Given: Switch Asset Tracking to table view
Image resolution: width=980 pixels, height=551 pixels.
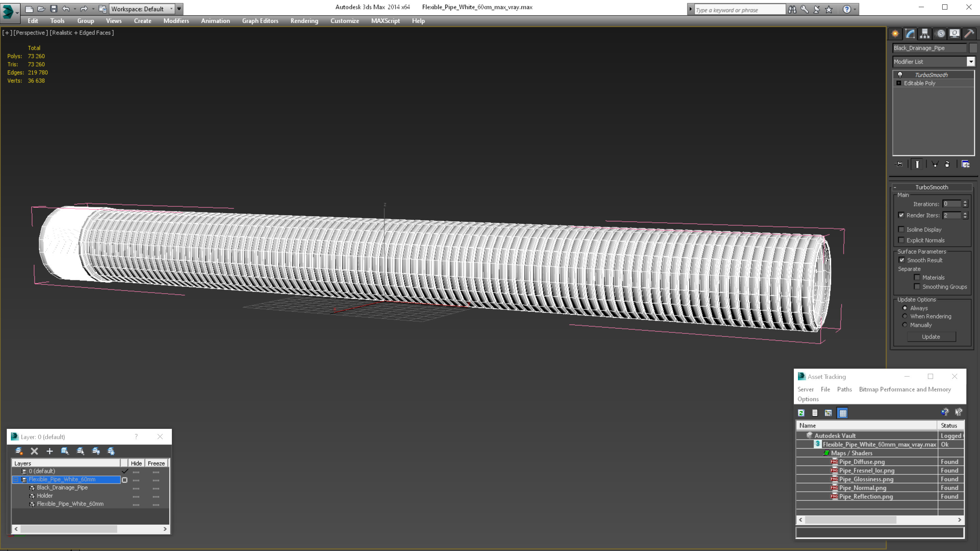Looking at the screenshot, I should click(x=842, y=413).
